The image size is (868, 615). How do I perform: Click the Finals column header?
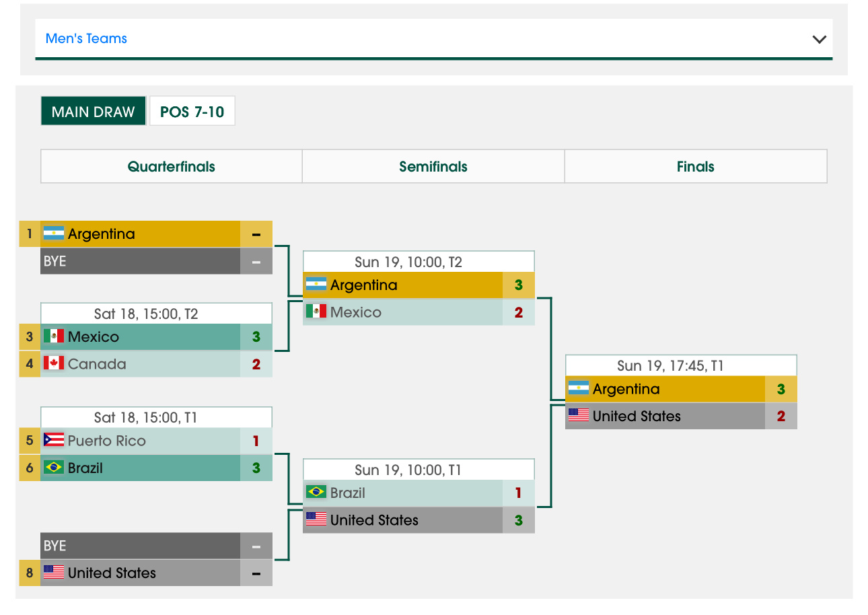point(696,167)
